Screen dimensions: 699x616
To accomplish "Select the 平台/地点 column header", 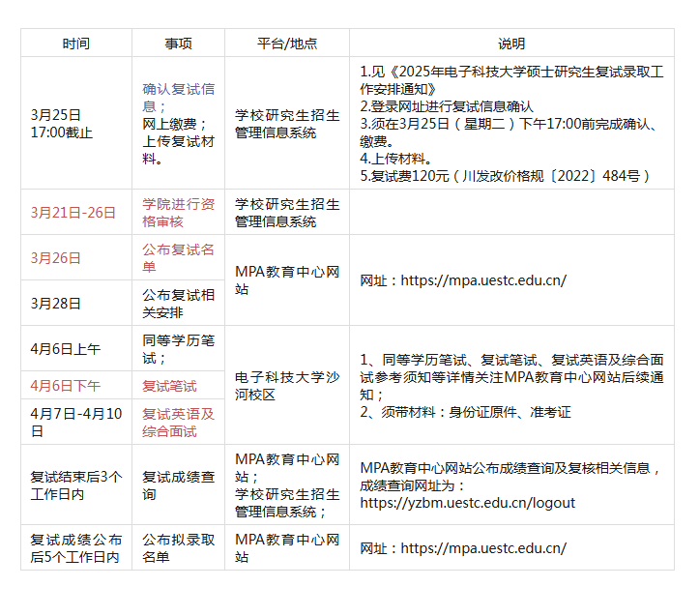I will click(287, 44).
